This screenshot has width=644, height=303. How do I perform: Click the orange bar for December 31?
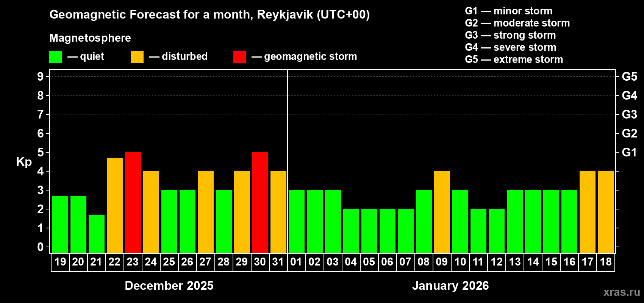tap(278, 212)
